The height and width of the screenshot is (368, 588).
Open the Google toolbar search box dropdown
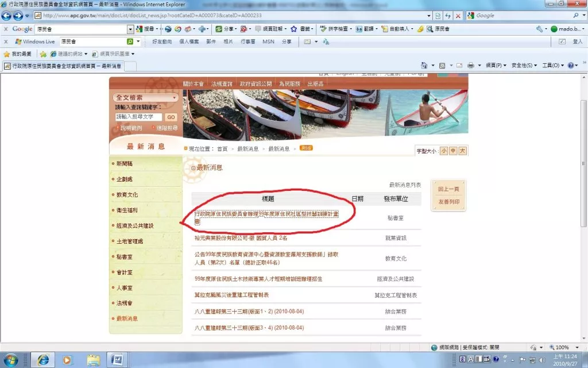coord(130,29)
